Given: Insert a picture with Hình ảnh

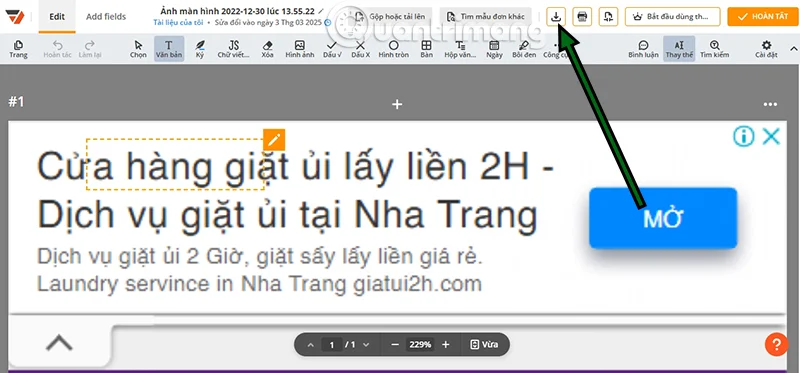Looking at the screenshot, I should [x=299, y=49].
